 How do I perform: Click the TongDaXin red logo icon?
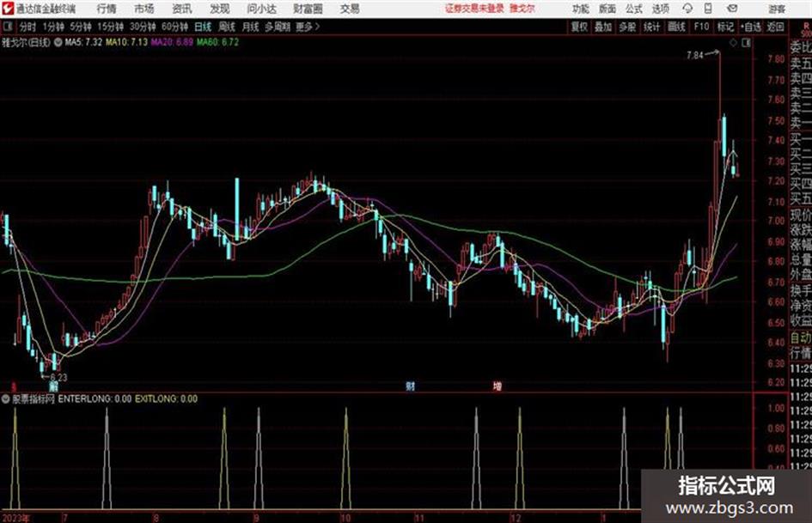(7, 9)
